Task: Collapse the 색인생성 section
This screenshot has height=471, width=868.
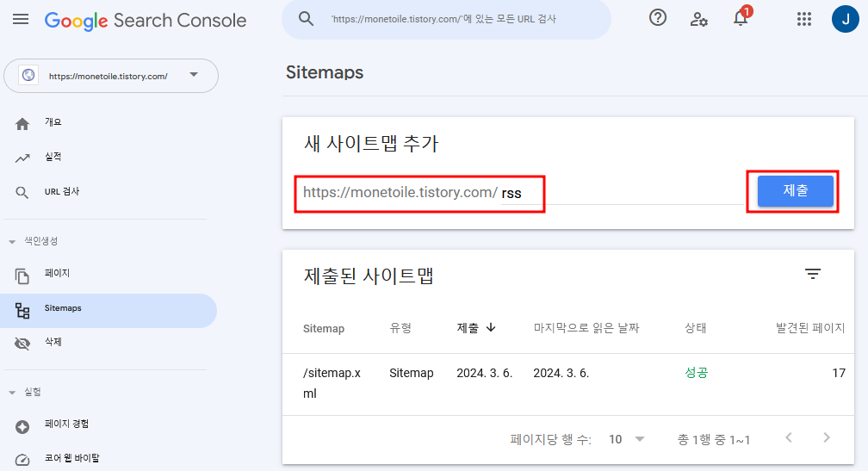Action: click(x=12, y=242)
